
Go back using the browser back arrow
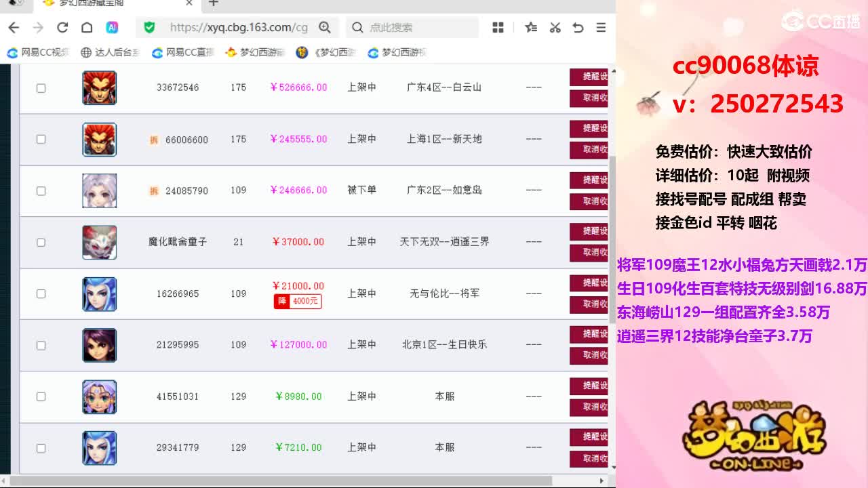14,27
